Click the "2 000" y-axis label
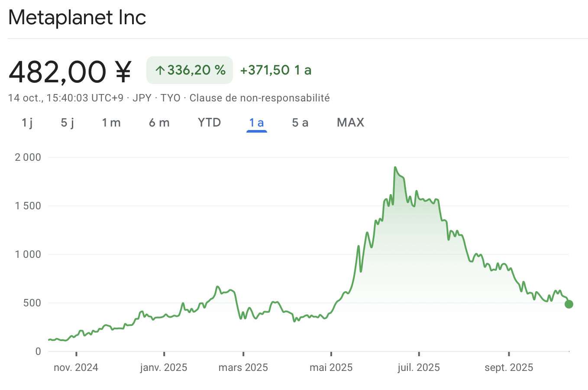 pyautogui.click(x=28, y=157)
